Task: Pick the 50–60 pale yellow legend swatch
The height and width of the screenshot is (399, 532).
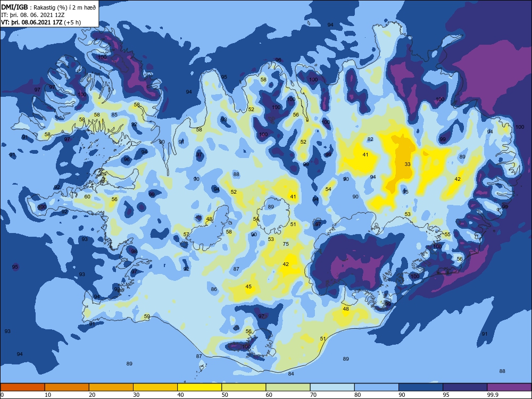Action: pyautogui.click(x=244, y=387)
